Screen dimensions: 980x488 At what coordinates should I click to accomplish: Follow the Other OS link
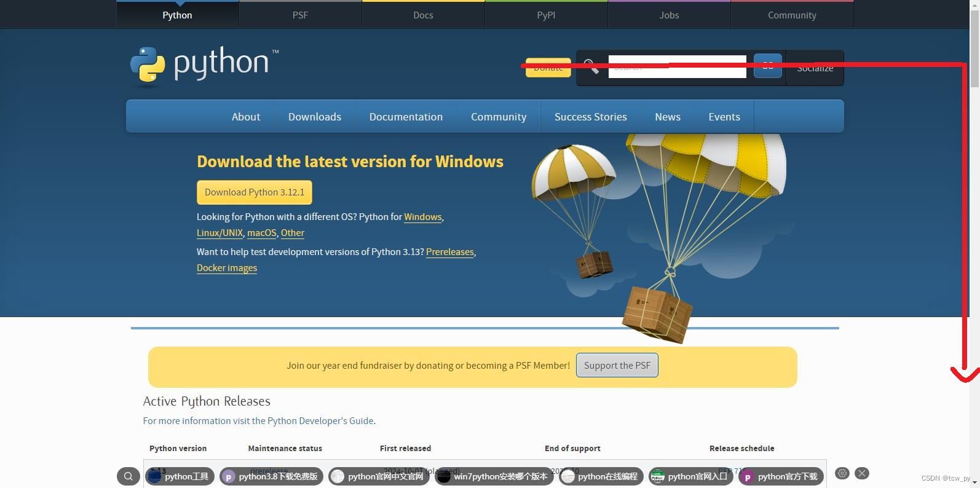click(x=293, y=233)
